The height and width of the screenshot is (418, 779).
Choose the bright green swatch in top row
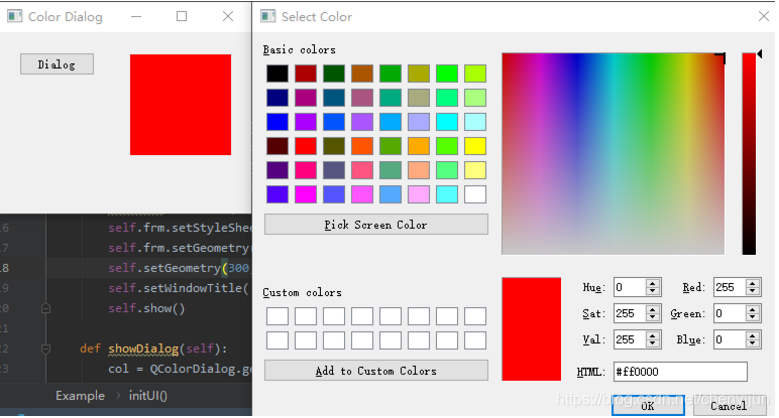point(447,74)
